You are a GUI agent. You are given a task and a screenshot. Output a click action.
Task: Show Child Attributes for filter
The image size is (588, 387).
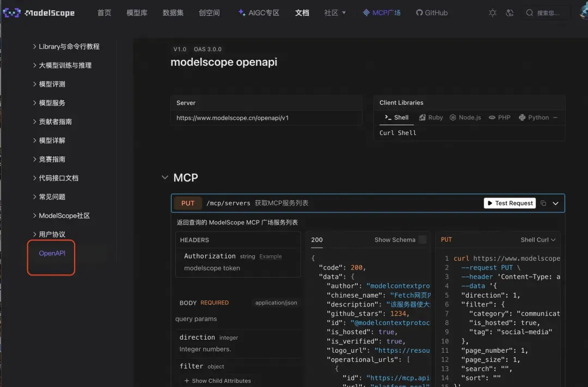[217, 380]
